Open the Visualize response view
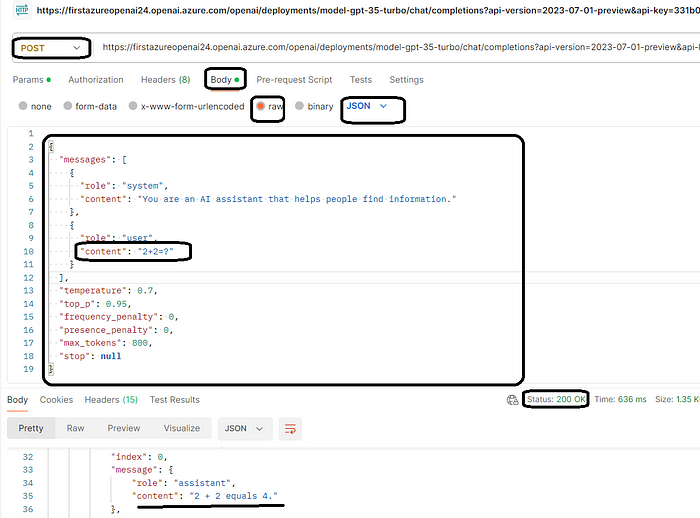Screen dimensions: 700x518 [182, 428]
